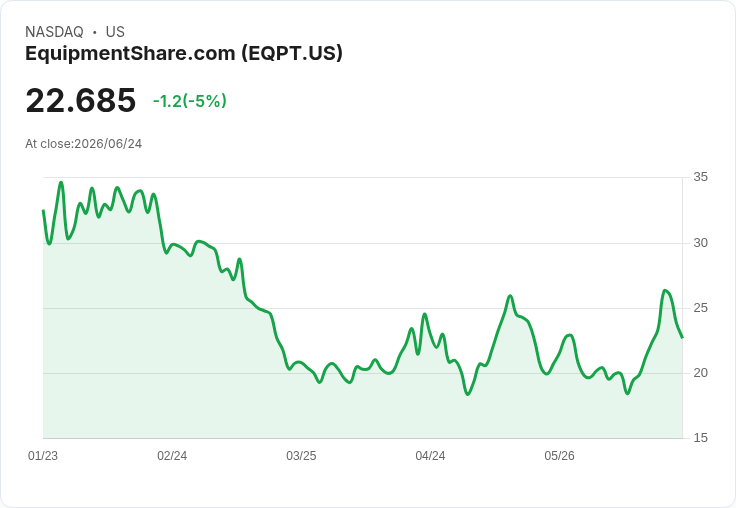
Task: Click the chart line's final endpoint
Action: point(682,337)
